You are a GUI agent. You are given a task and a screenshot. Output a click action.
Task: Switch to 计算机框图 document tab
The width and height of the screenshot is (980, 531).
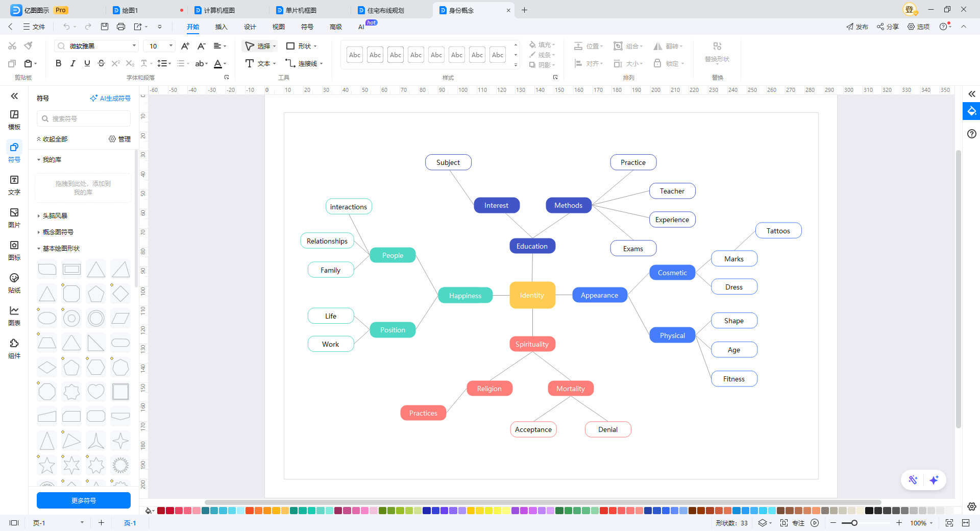pyautogui.click(x=219, y=10)
